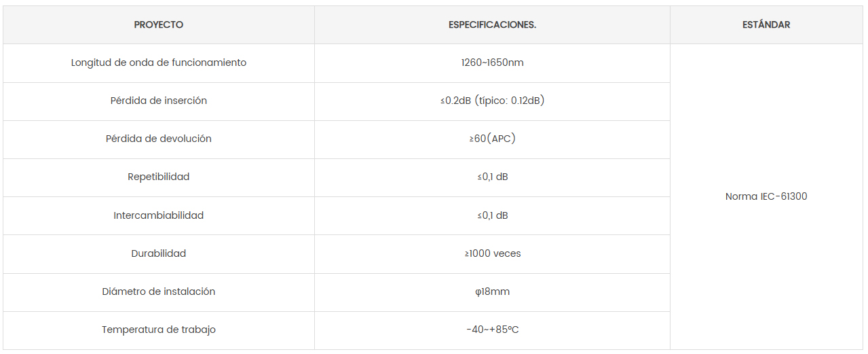Select the φ18mm value cell
Image resolution: width=868 pixels, height=354 pixels.
tap(492, 292)
